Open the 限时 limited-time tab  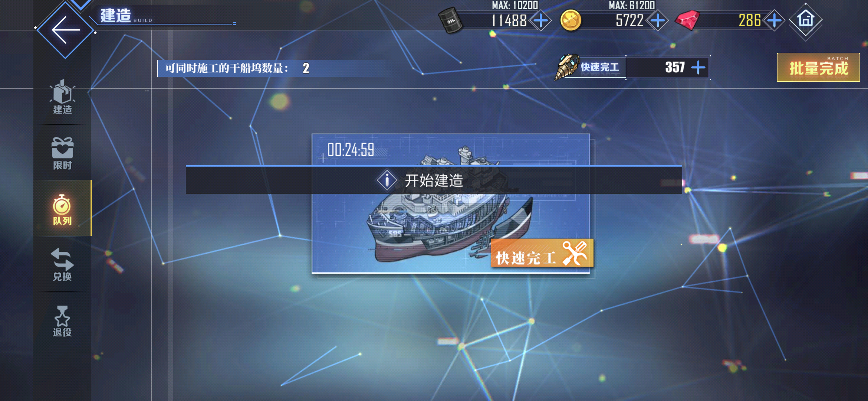pos(62,153)
